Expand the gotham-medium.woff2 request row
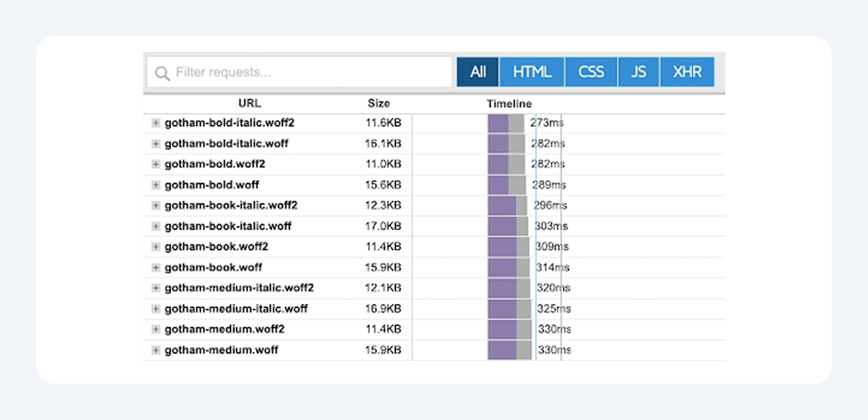The width and height of the screenshot is (868, 420). (156, 329)
